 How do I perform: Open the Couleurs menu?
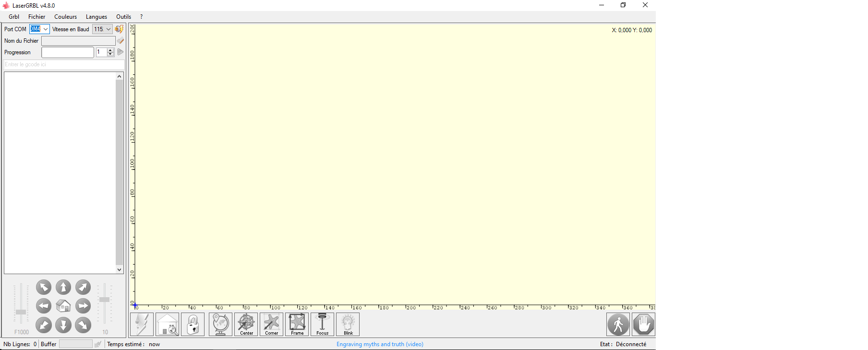(x=66, y=17)
